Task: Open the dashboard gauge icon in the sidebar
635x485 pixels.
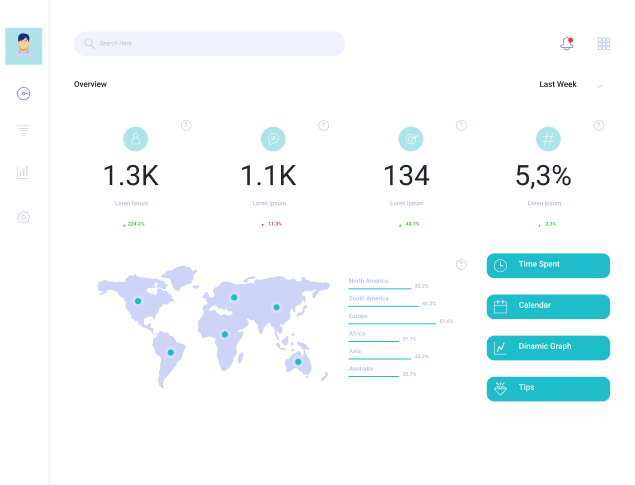Action: pos(23,94)
